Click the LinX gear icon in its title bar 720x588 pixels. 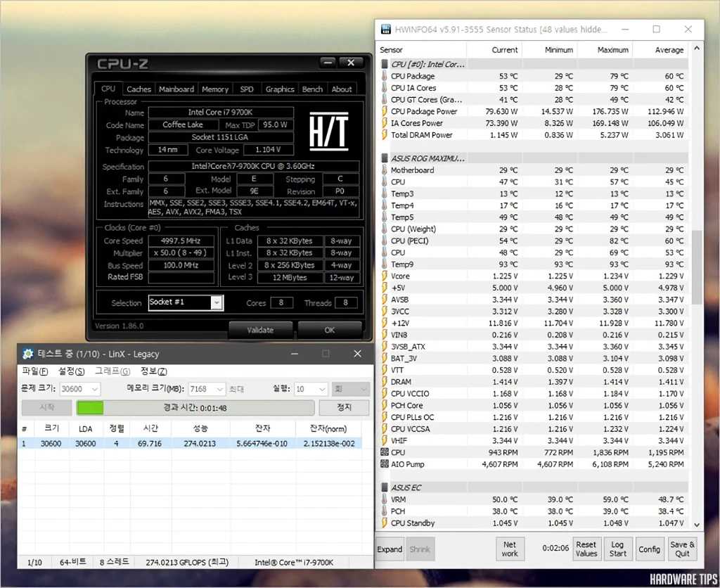(28, 354)
